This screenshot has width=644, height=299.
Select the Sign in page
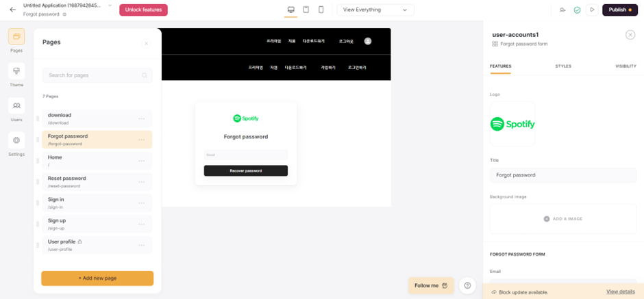tap(97, 203)
